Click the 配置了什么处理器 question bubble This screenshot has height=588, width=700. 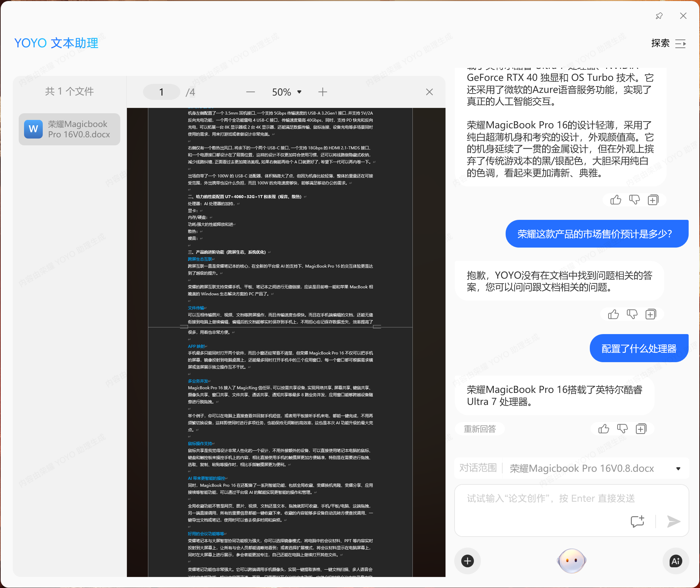click(x=639, y=348)
